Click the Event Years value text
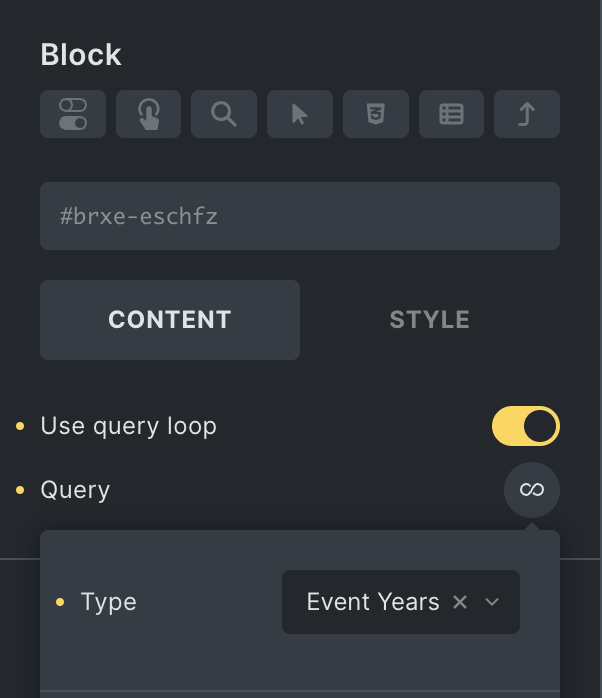This screenshot has height=698, width=602. tap(372, 602)
